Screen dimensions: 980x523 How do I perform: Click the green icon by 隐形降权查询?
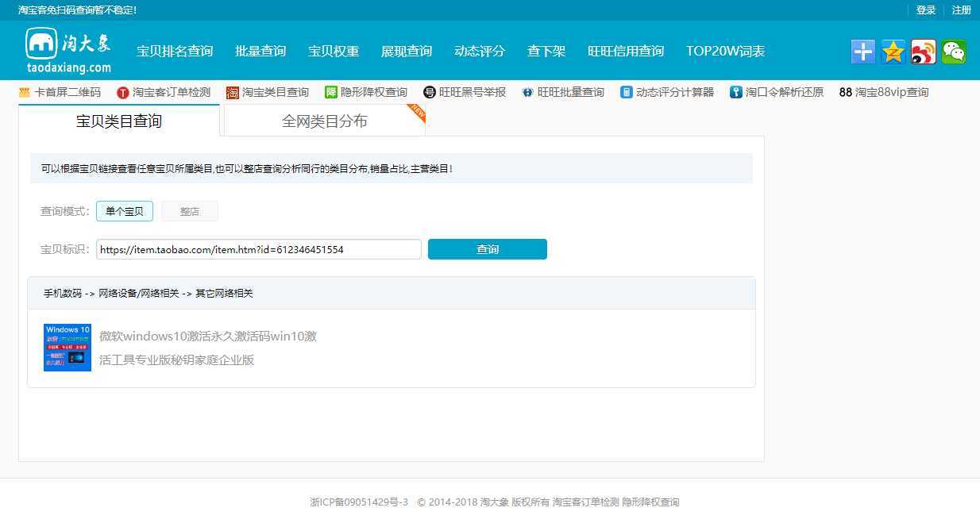[x=331, y=92]
